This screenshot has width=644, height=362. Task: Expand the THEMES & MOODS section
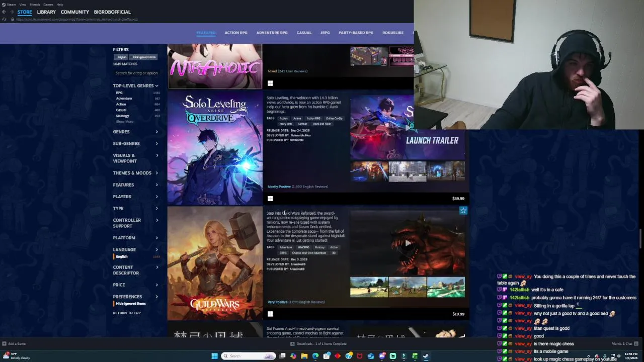pyautogui.click(x=136, y=173)
